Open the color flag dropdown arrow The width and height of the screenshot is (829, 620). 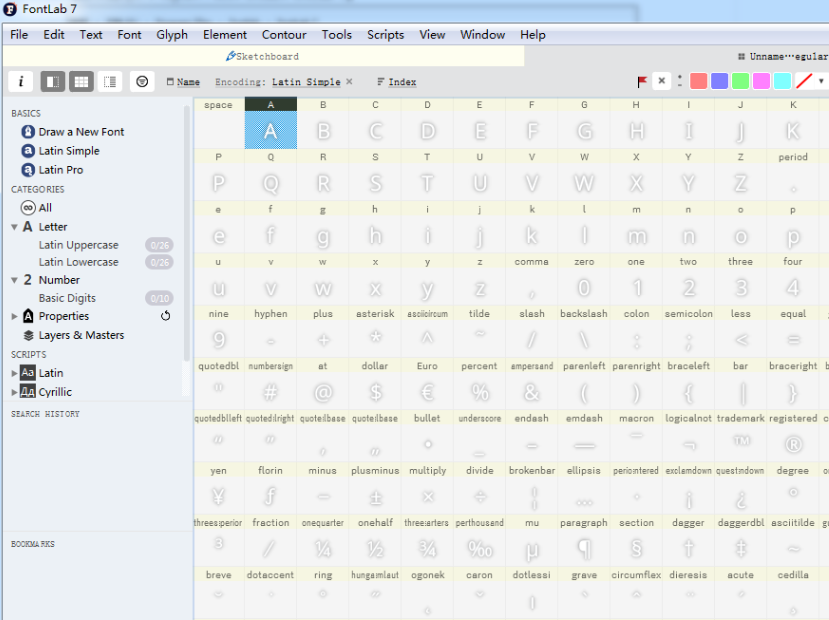[821, 81]
